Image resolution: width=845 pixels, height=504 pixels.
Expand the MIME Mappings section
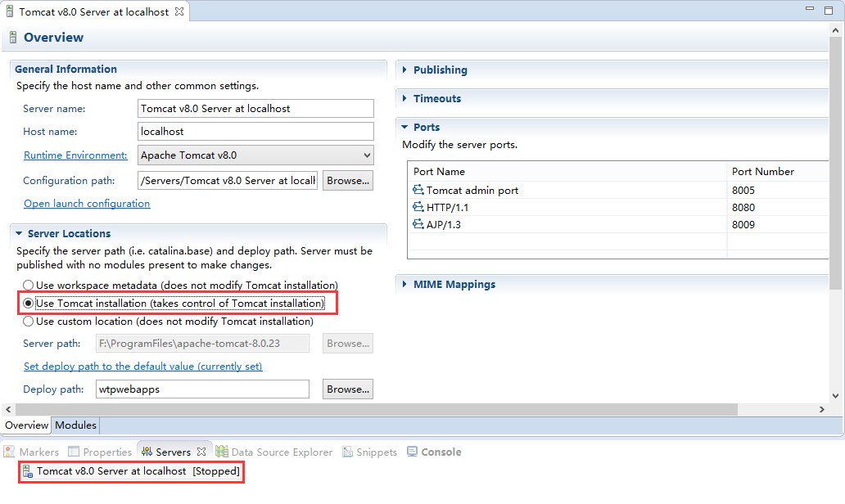(404, 284)
